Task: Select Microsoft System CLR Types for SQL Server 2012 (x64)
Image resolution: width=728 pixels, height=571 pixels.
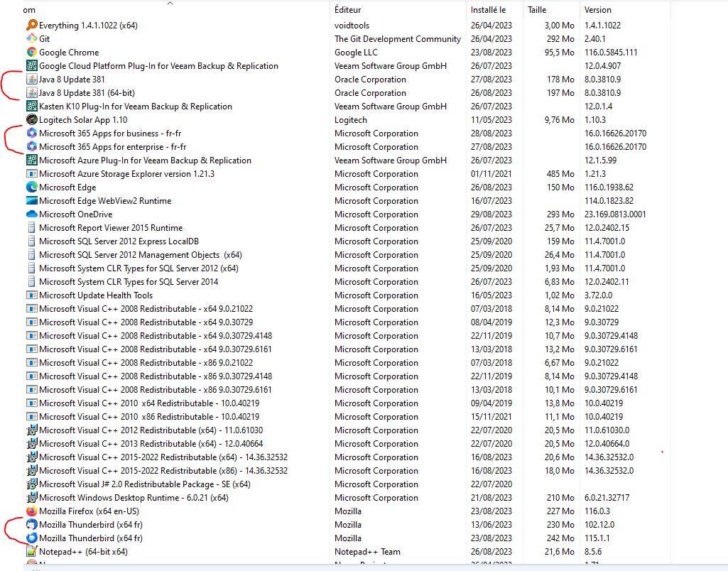Action: 138,268
